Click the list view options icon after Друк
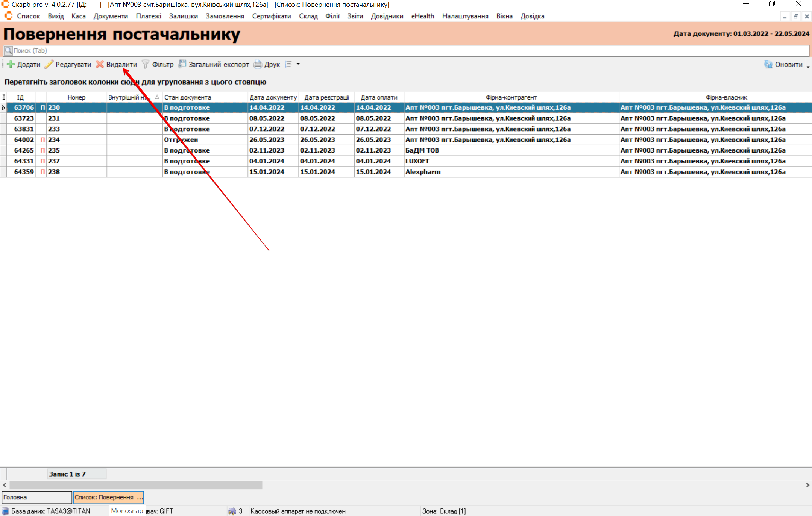The height and width of the screenshot is (516, 812). [288, 64]
